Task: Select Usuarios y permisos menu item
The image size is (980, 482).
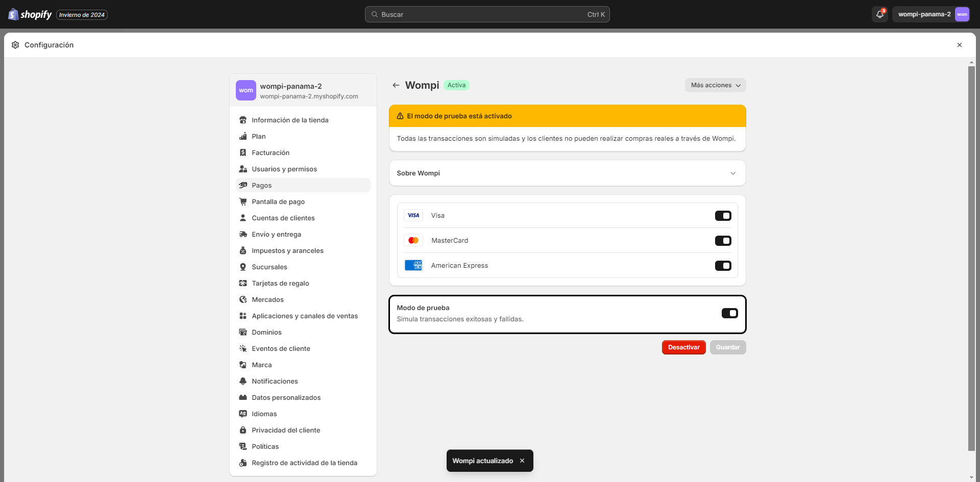Action: click(x=284, y=169)
